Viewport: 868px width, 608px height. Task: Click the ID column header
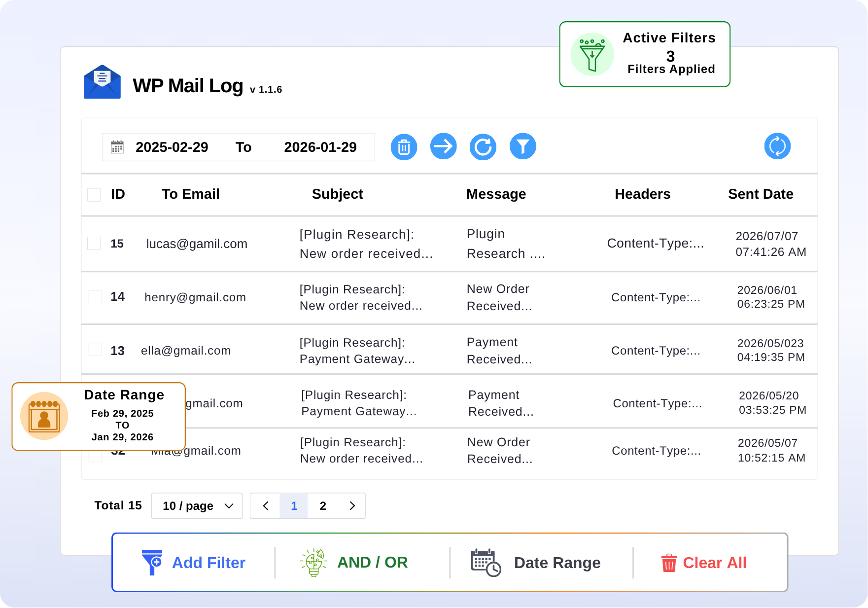[118, 194]
